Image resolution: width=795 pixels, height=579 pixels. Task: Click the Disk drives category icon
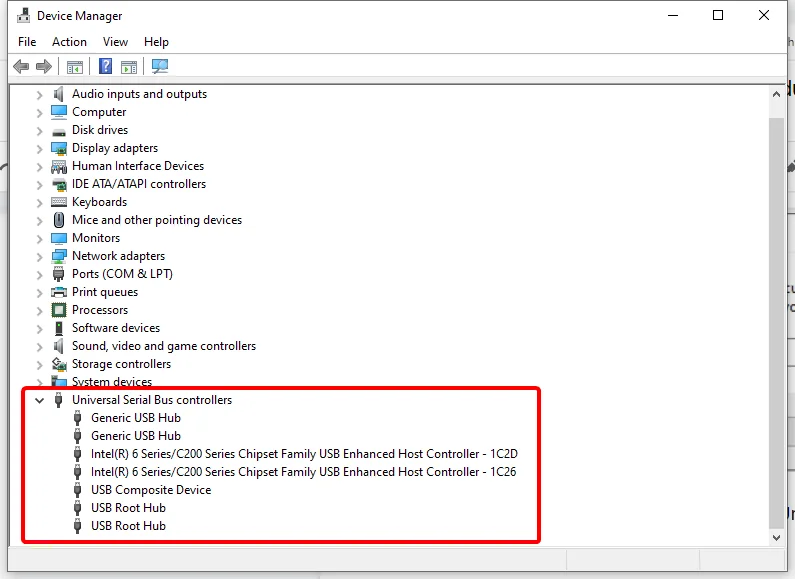point(59,132)
